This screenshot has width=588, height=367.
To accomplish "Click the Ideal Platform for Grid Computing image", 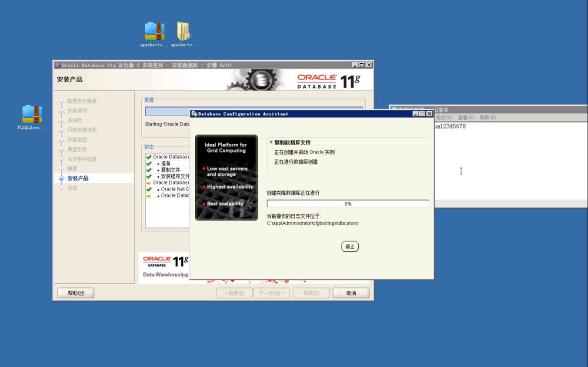I will pyautogui.click(x=226, y=177).
